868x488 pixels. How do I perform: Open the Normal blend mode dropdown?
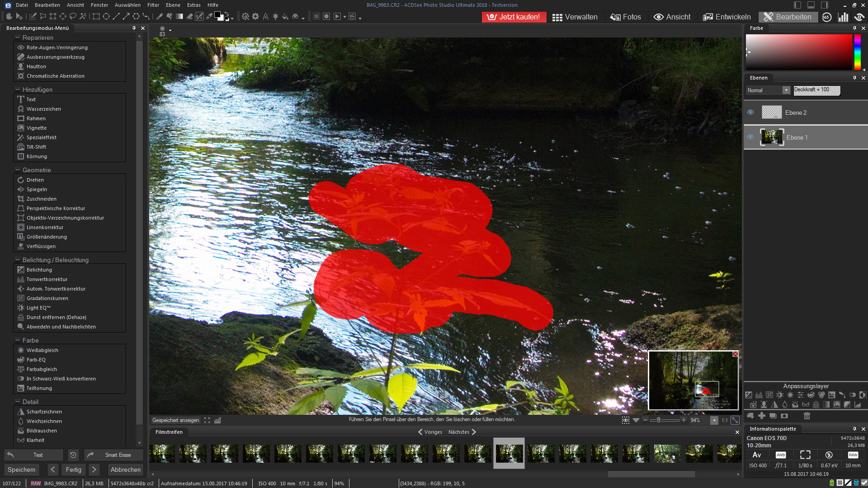point(786,90)
